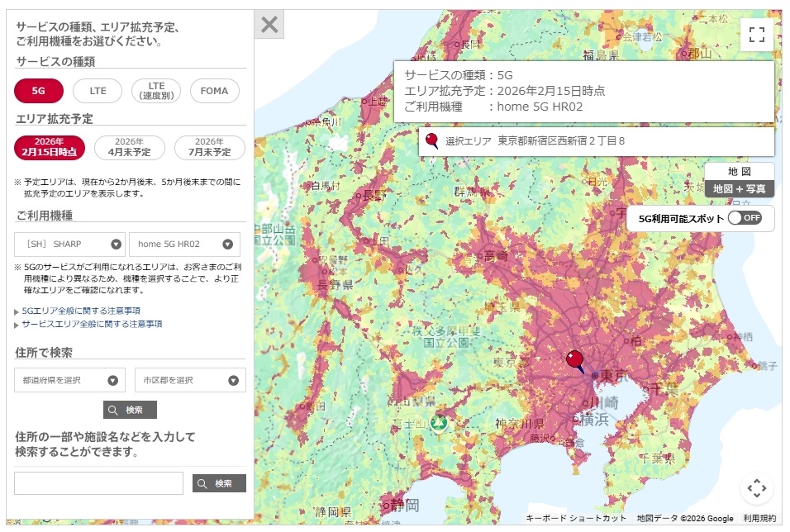This screenshot has height=532, width=790.
Task: Select the FOMA service type
Action: tap(214, 91)
